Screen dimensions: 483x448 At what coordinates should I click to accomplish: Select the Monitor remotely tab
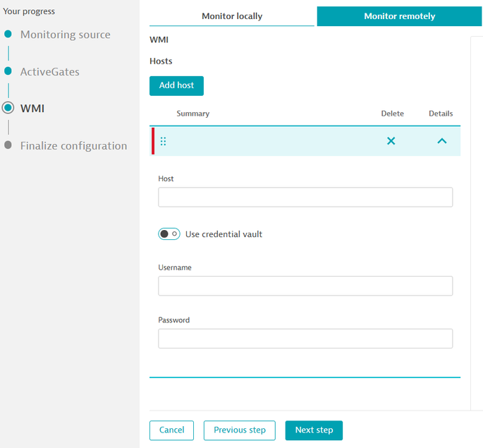pyautogui.click(x=399, y=16)
